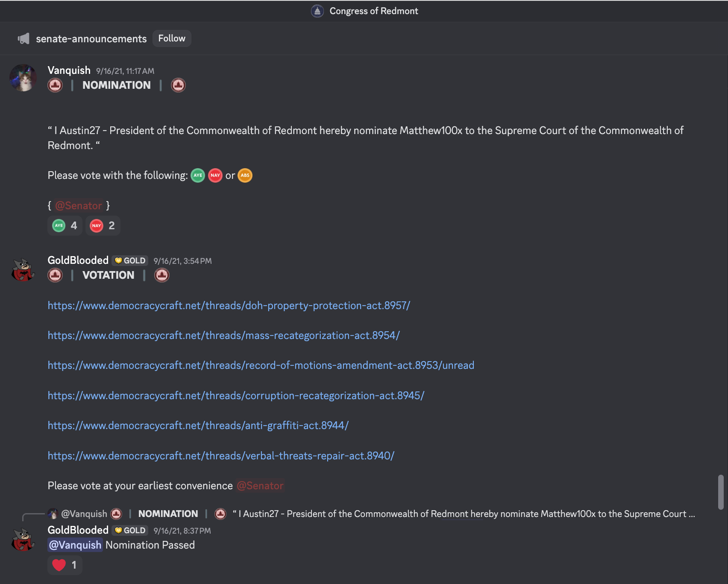728x584 pixels.
Task: Click the orange ABS emoji in the vote instructions
Action: [x=245, y=175]
